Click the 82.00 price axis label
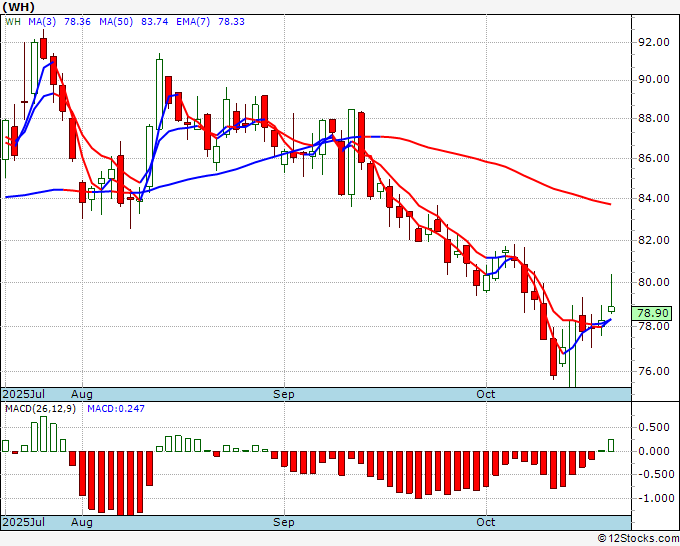Viewport: 680px width, 546px height. point(654,240)
